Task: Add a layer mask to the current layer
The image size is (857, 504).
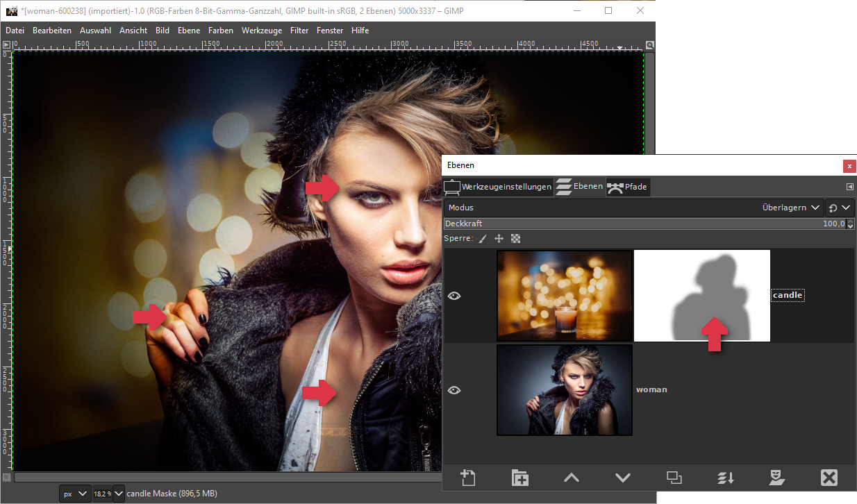Action: [x=776, y=478]
